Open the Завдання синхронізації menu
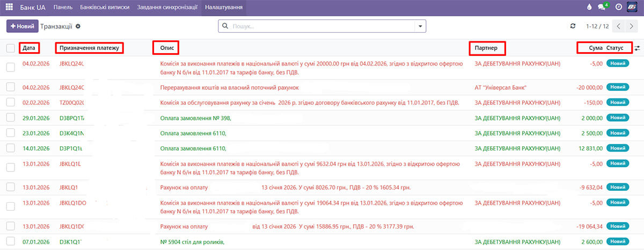This screenshot has height=250, width=644. 167,8
